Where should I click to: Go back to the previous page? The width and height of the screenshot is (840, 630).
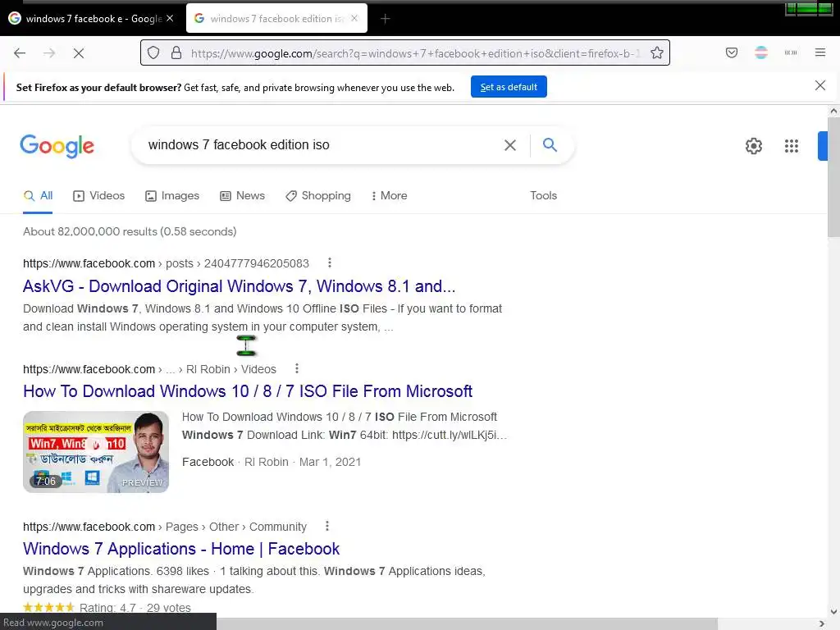20,53
